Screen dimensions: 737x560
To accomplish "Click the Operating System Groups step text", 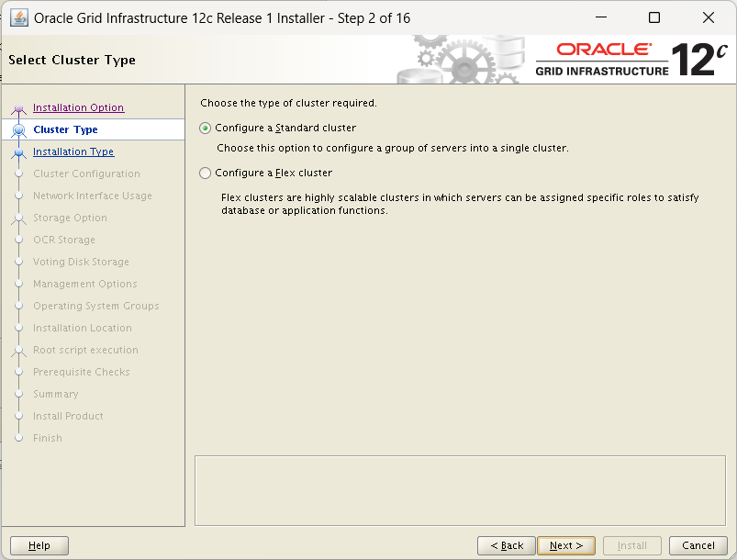I will 95,306.
